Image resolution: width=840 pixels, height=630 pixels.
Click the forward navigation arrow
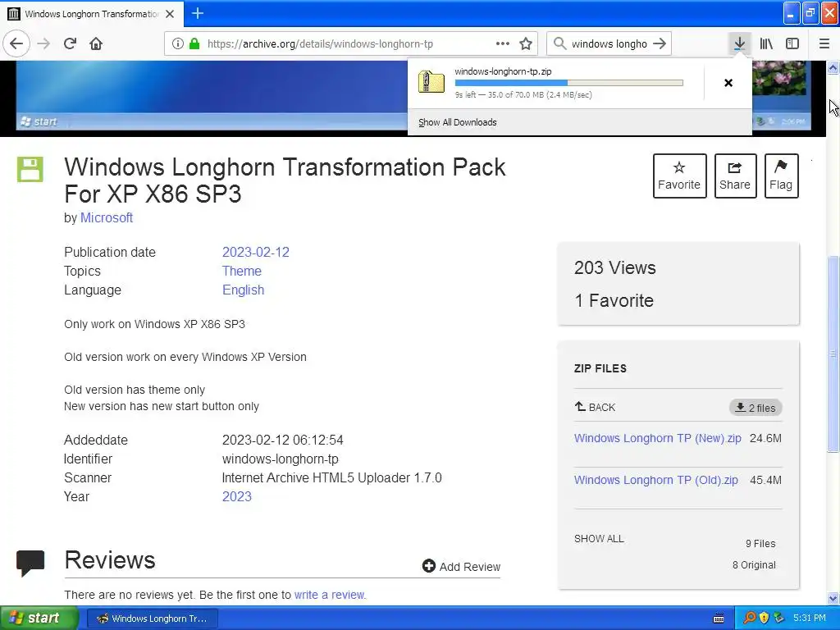pyautogui.click(x=43, y=43)
